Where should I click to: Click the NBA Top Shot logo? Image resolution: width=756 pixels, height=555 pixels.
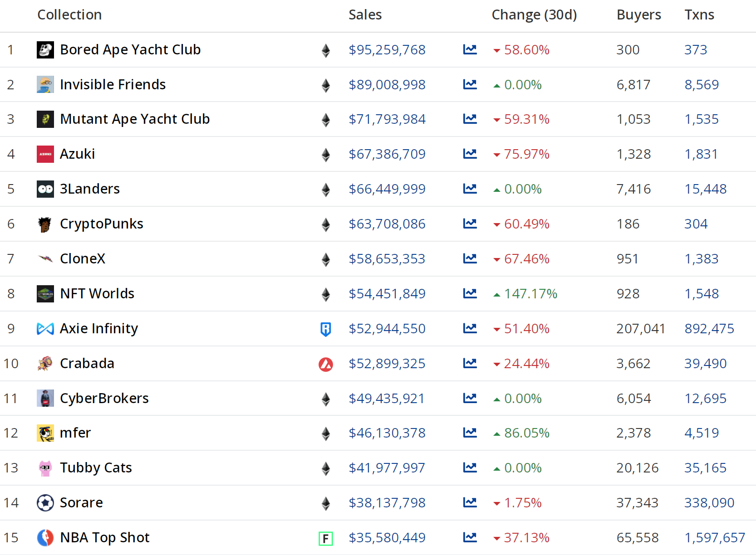point(45,538)
